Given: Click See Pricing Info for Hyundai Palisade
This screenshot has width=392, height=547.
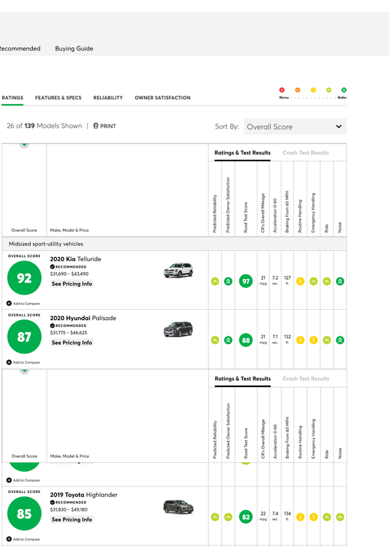Looking at the screenshot, I should pos(72,343).
